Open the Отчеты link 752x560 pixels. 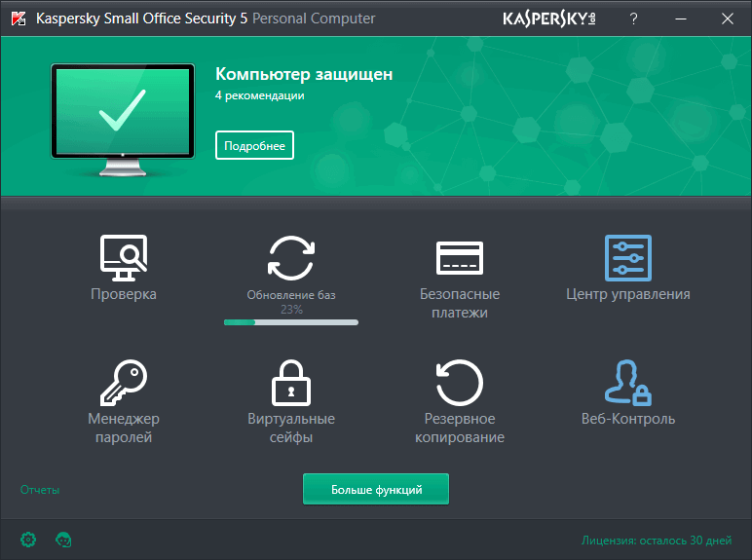pyautogui.click(x=40, y=490)
